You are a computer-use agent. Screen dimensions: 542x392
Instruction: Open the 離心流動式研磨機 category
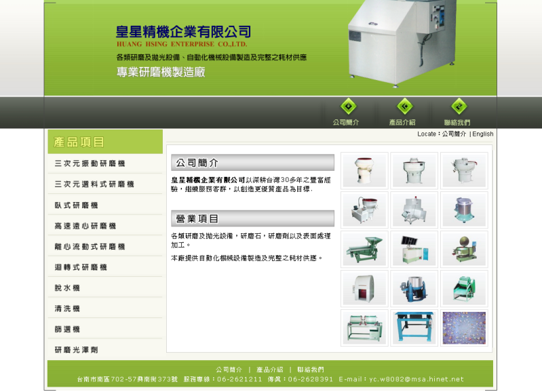90,246
